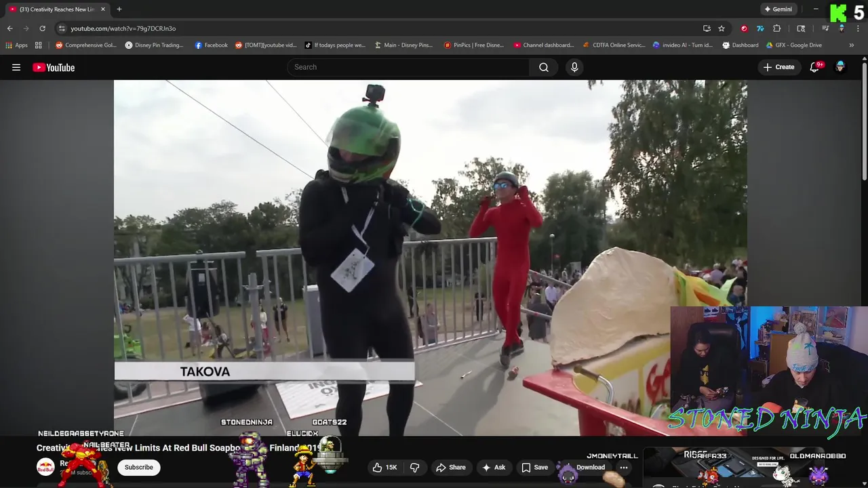Image resolution: width=868 pixels, height=488 pixels.
Task: Open the Chrome extensions puzzle icon
Action: click(x=777, y=28)
